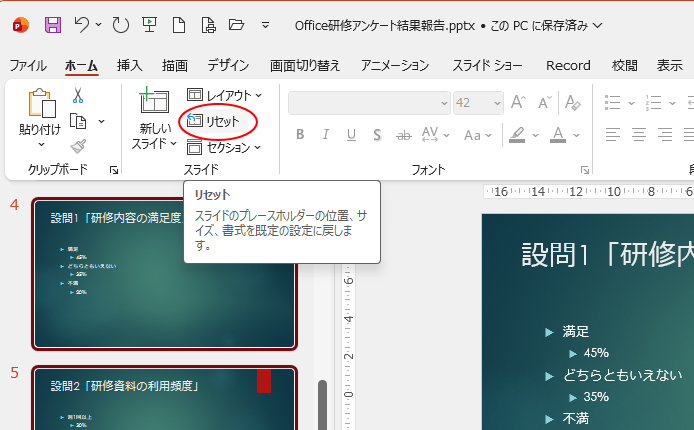This screenshot has height=430, width=694.
Task: Expand the Copy options arrow
Action: coord(101,121)
